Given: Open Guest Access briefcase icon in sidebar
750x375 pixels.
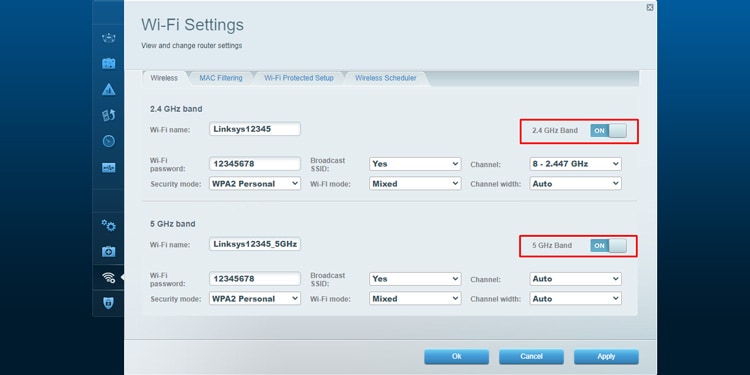Looking at the screenshot, I should pyautogui.click(x=109, y=63).
